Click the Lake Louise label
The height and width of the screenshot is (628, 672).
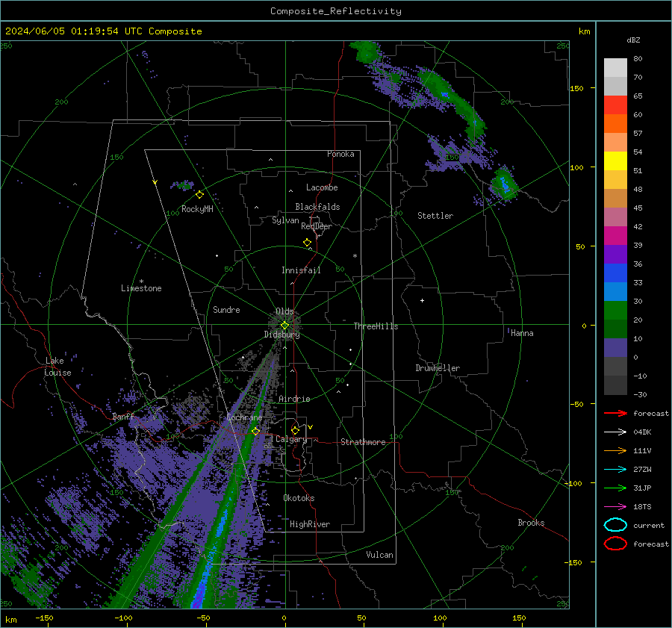point(57,367)
